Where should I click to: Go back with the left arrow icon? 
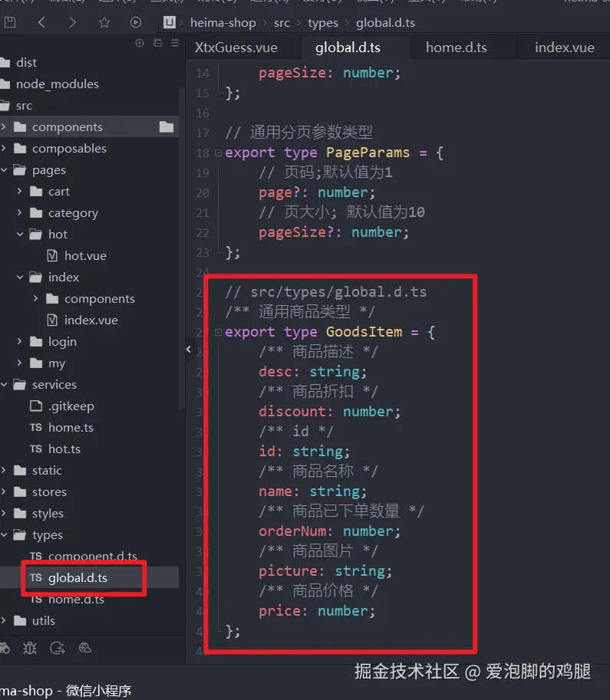[x=41, y=22]
